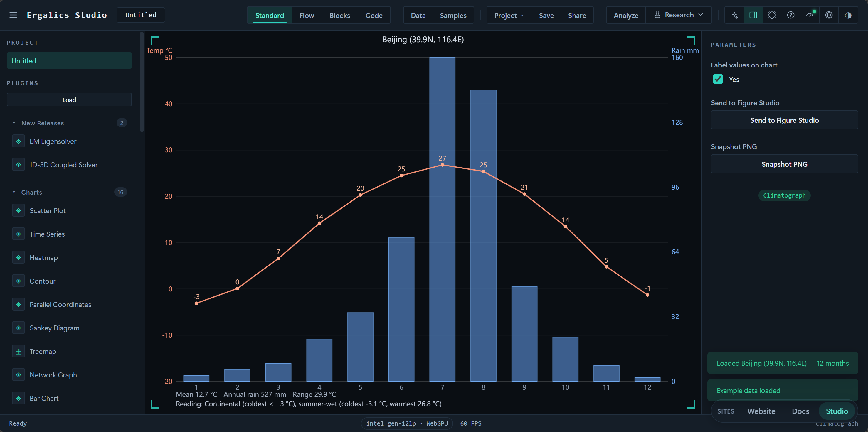Click the Parallel Coordinates icon
This screenshot has width=868, height=432.
pos(18,304)
